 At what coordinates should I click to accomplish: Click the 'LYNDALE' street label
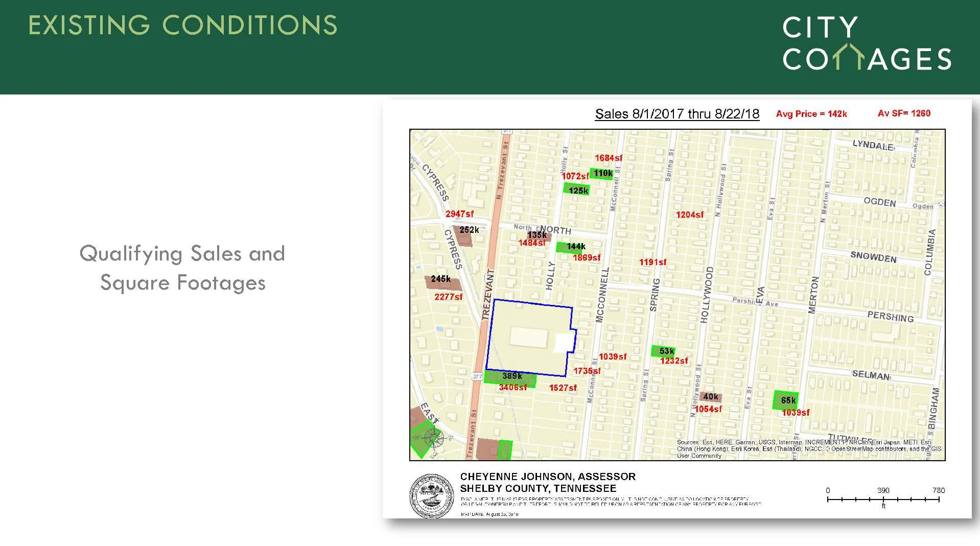873,146
